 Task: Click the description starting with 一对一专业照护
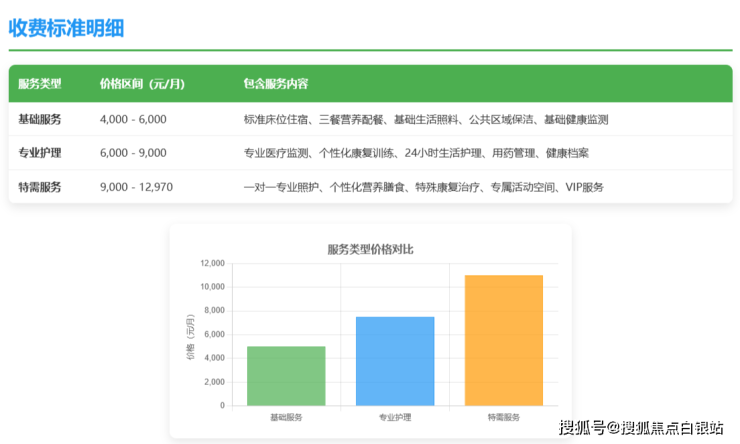(x=423, y=187)
